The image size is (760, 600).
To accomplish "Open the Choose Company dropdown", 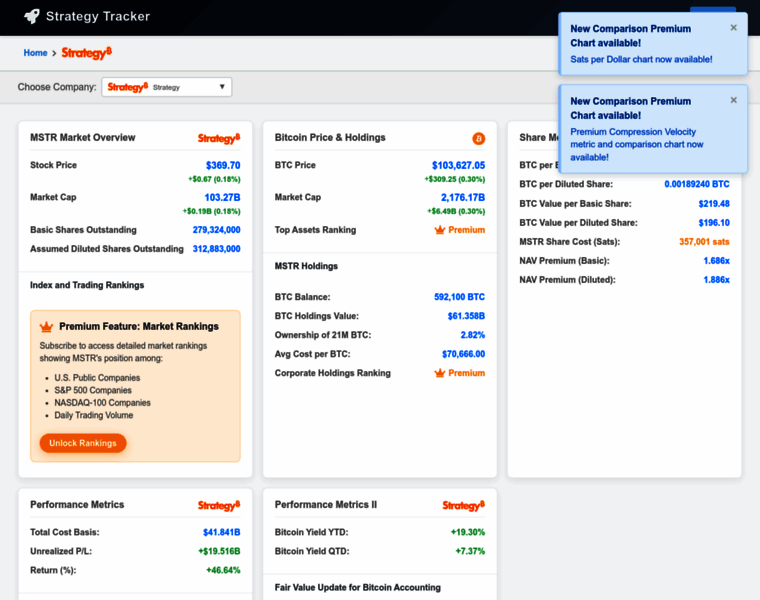I will click(167, 87).
